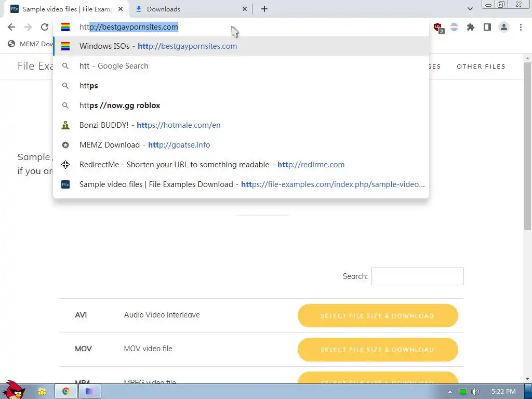532x399 pixels.
Task: Open Chrome's three-dot menu
Action: (521, 27)
